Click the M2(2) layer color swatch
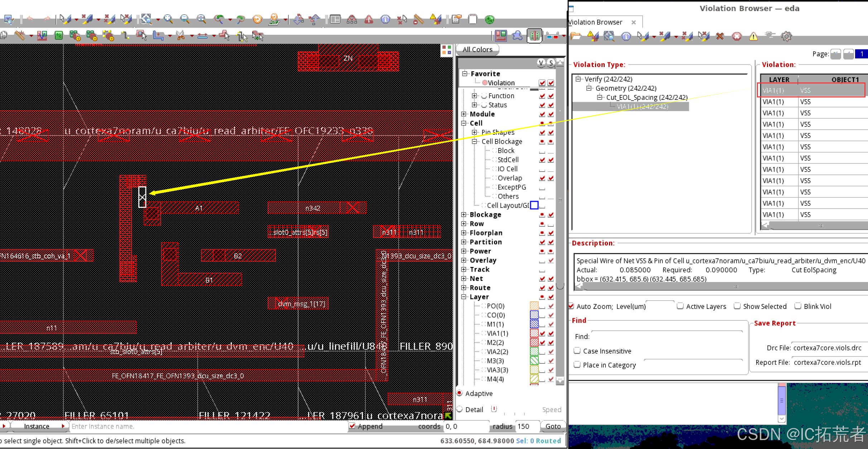 pos(534,342)
